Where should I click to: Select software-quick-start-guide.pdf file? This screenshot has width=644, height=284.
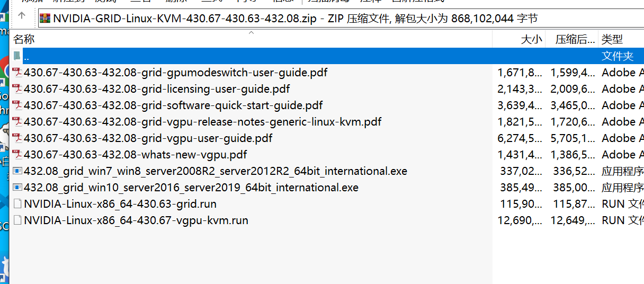tap(173, 105)
